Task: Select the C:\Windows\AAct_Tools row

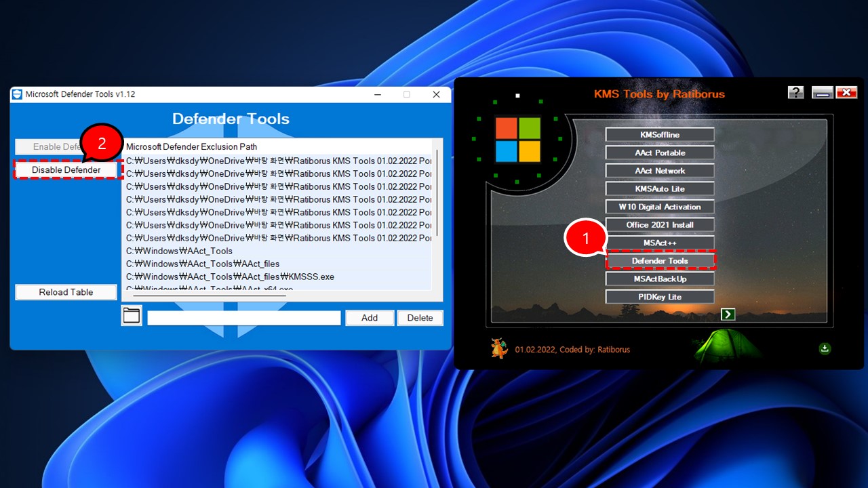Action: click(x=277, y=251)
